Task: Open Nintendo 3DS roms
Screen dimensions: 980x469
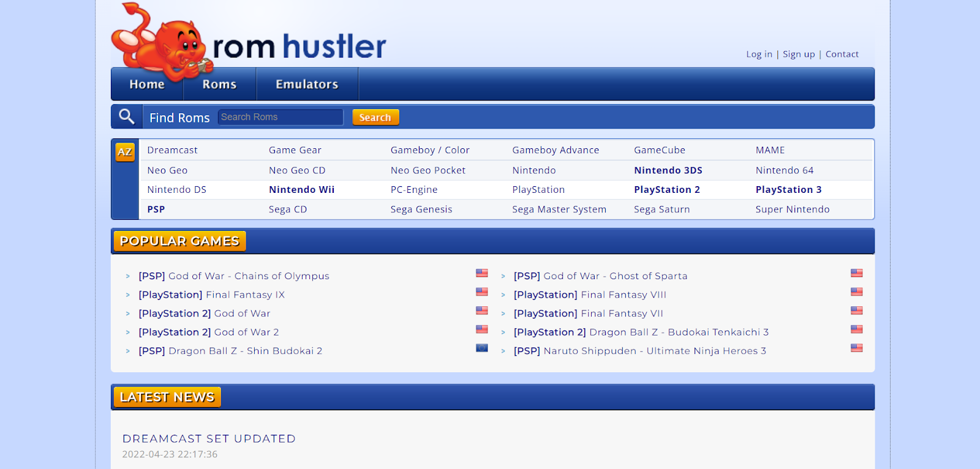Action: (x=668, y=170)
